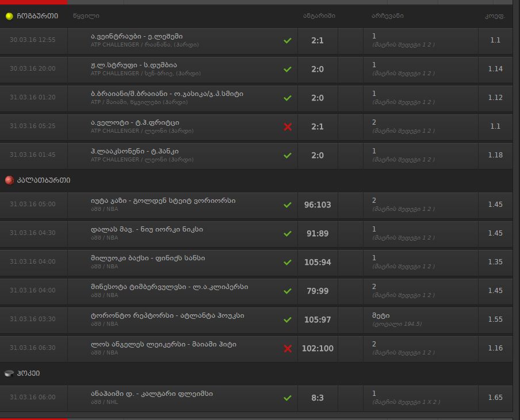Click red cross for ა.ველოტი - ტ.ჰ.ფრიტცი

tap(288, 127)
